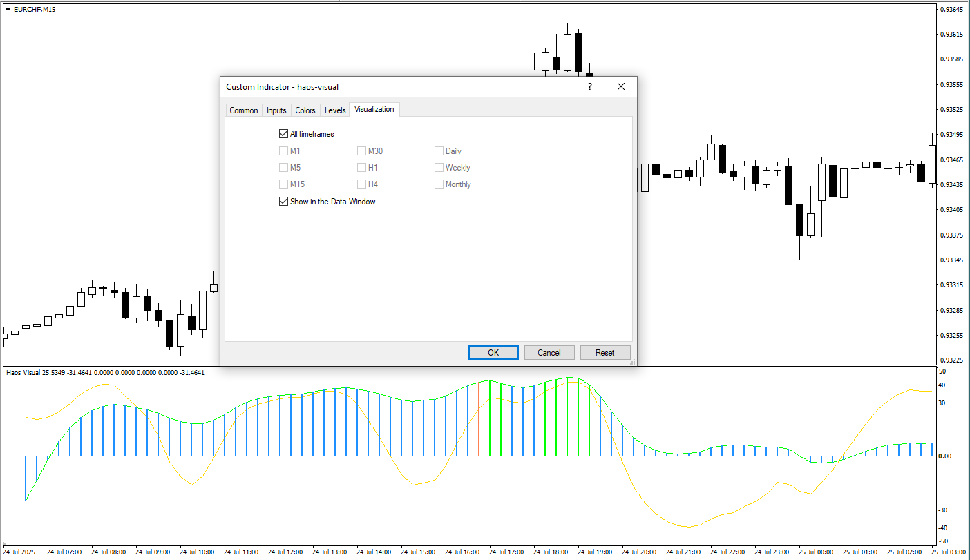Tick the Monthly timeframe checkbox
The width and height of the screenshot is (970, 560).
439,184
